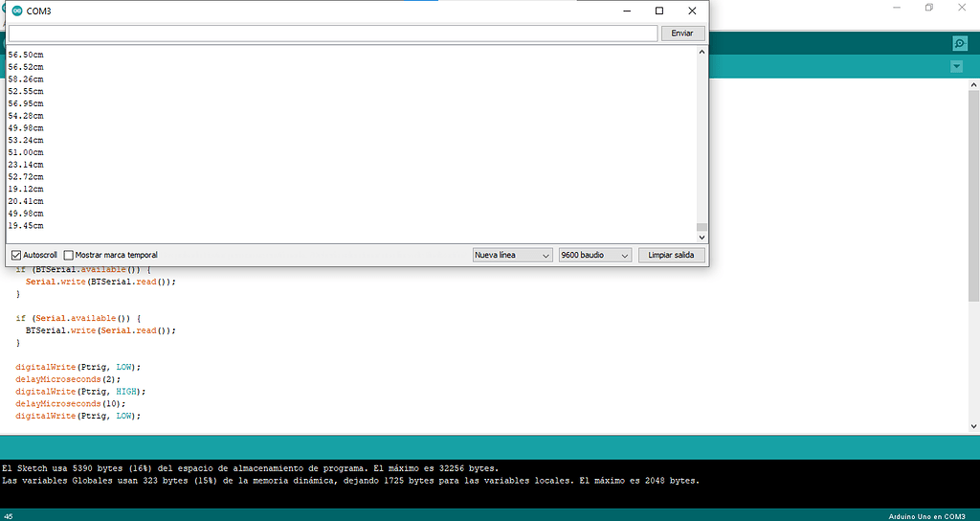Disable the Autoscroll checkbox

pyautogui.click(x=16, y=256)
